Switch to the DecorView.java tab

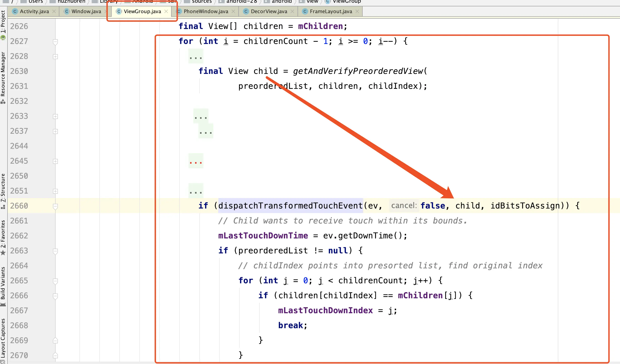[x=269, y=11]
